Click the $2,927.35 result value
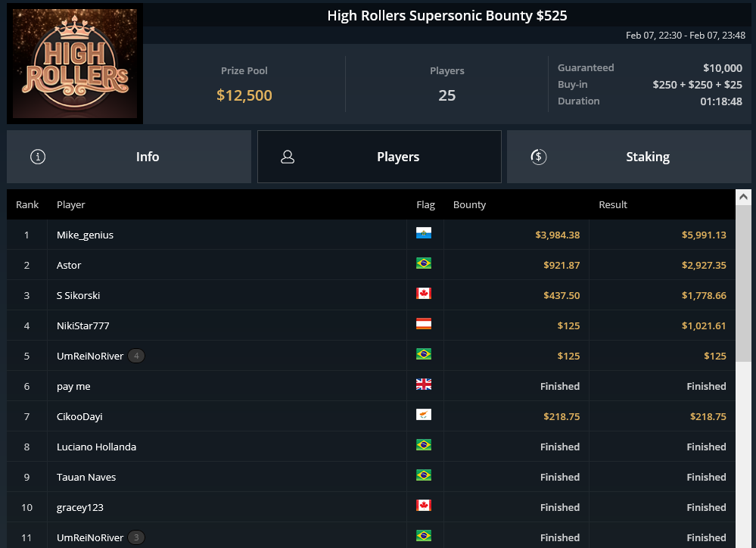Screen dimensions: 756x548 (704, 266)
